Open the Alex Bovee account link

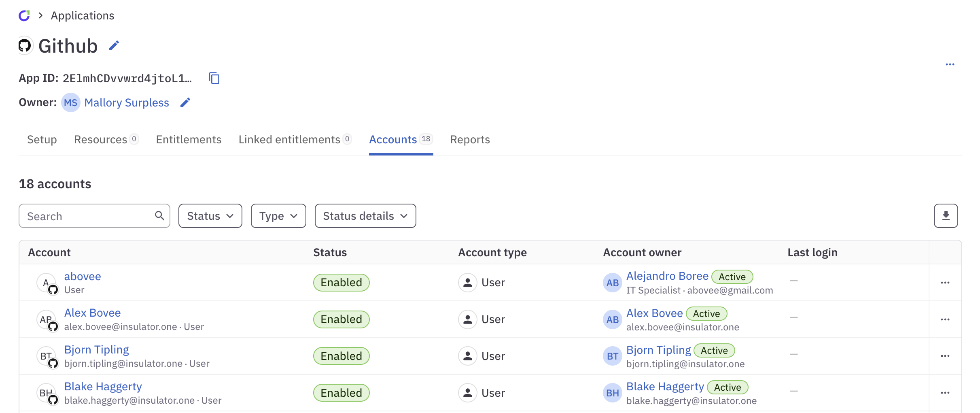[x=92, y=313]
